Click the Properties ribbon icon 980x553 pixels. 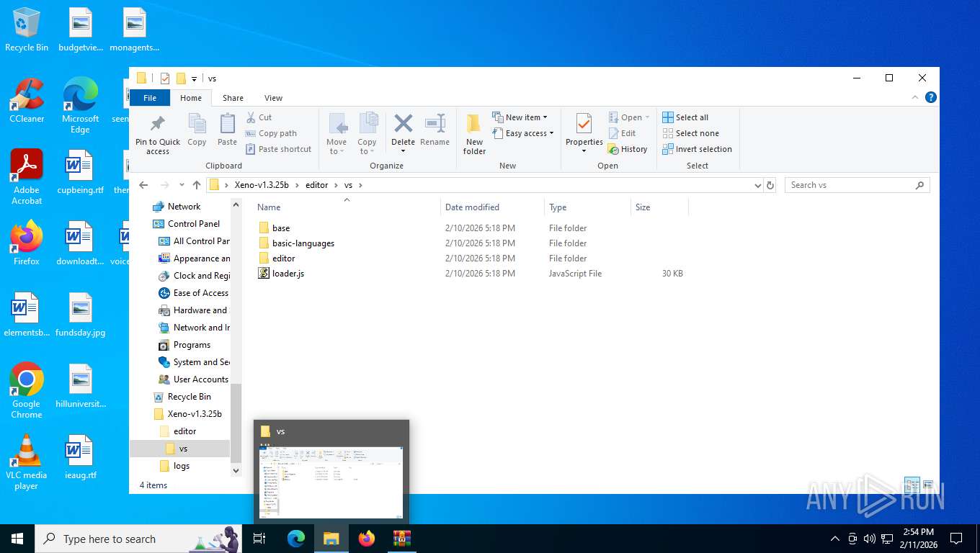click(584, 134)
